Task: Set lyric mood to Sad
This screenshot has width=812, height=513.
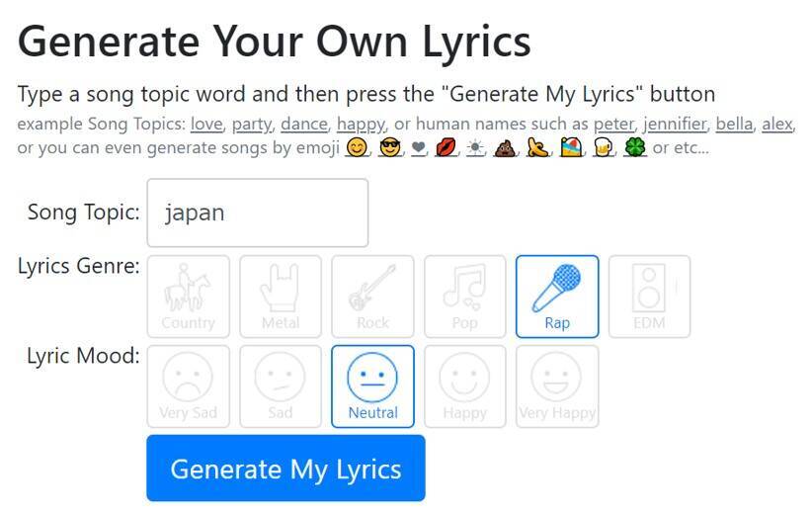Action: [x=281, y=385]
